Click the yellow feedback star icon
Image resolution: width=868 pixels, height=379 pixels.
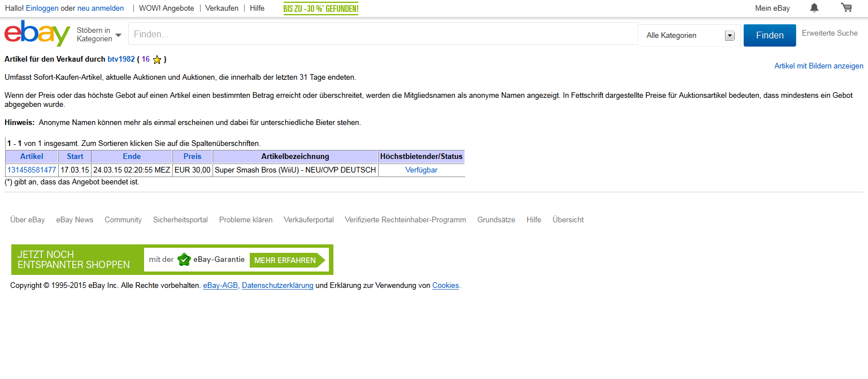pos(157,59)
